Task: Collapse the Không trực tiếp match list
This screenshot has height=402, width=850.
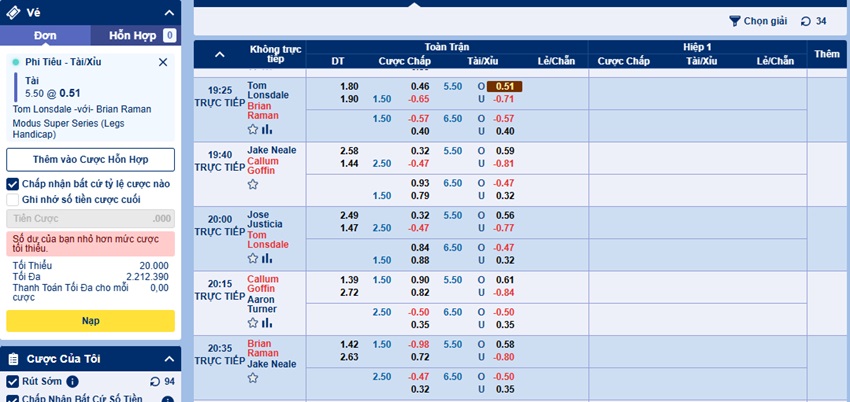Action: (x=220, y=54)
